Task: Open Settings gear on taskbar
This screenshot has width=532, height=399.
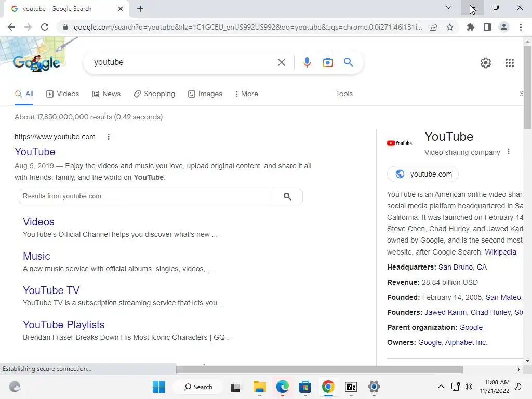Action: [374, 387]
